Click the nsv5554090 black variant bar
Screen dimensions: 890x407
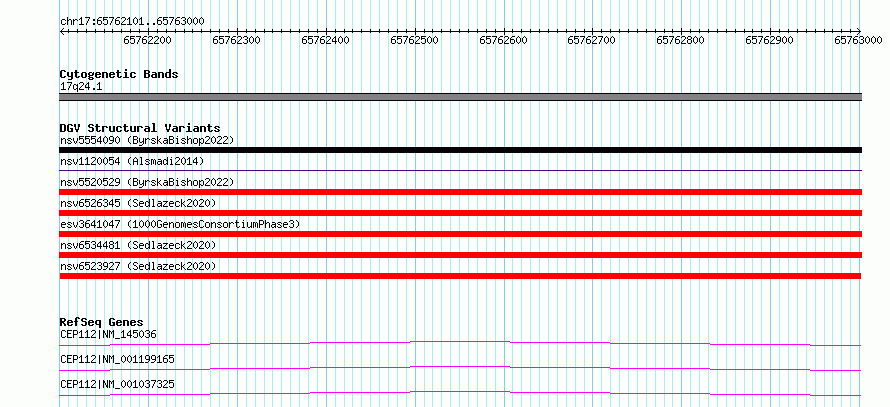click(460, 150)
